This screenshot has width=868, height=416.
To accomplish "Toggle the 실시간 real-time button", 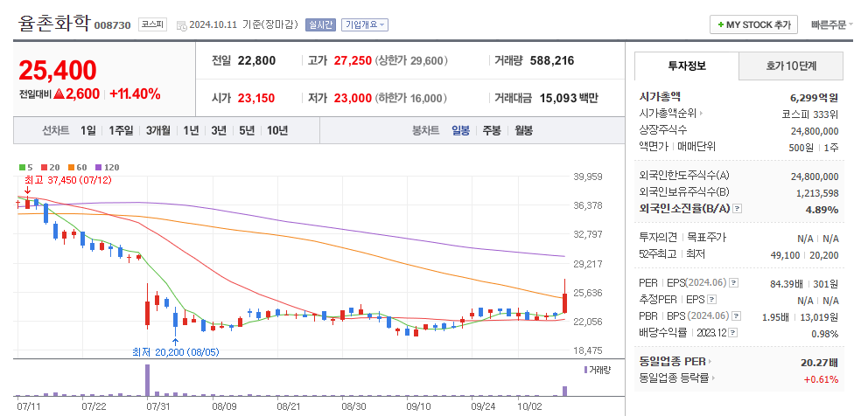I will 320,24.
